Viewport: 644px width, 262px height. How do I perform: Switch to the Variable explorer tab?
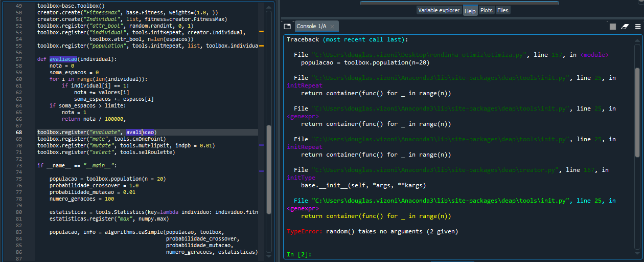[439, 10]
